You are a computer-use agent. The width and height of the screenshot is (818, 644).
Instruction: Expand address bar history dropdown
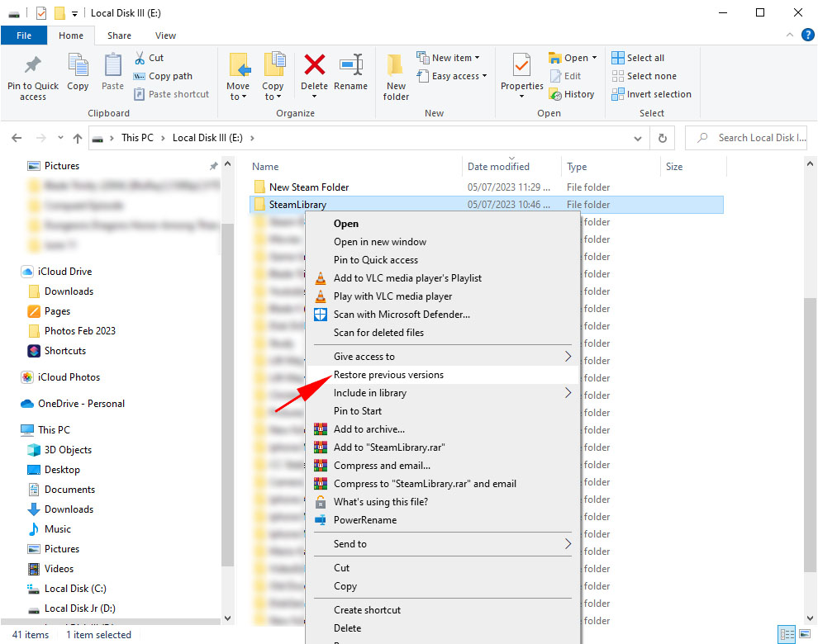click(638, 138)
